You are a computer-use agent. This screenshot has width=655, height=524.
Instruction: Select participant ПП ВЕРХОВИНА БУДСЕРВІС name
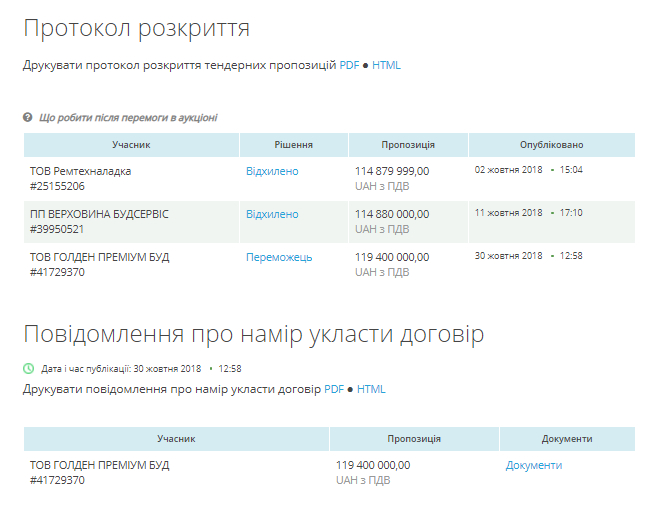pyautogui.click(x=99, y=214)
